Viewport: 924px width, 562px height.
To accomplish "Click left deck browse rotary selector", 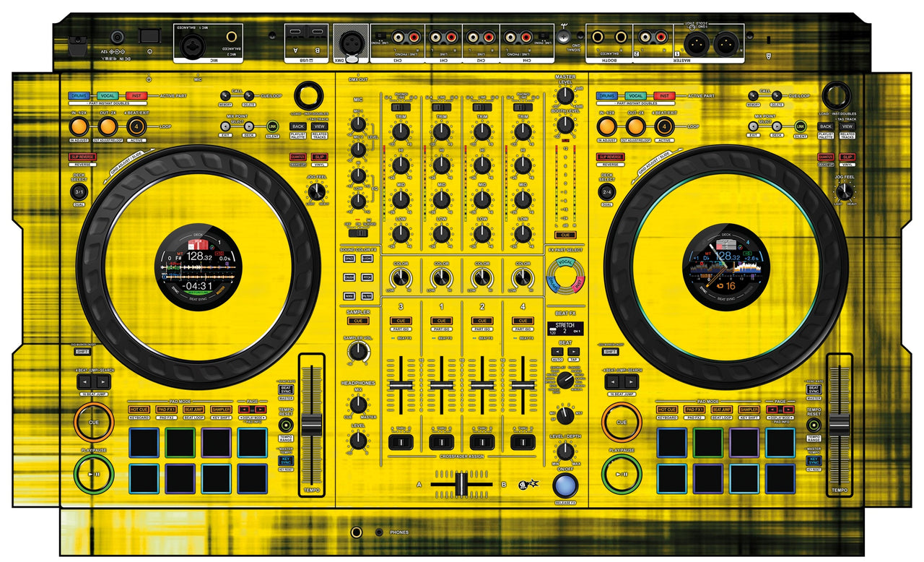I will [x=308, y=95].
